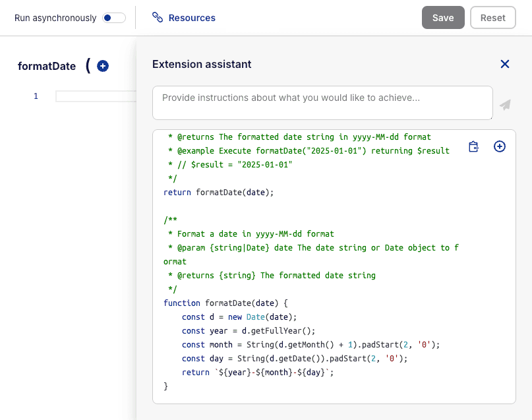Screen dimensions: 532x420
Task: Add a parameter to formatDate
Action: (103, 66)
